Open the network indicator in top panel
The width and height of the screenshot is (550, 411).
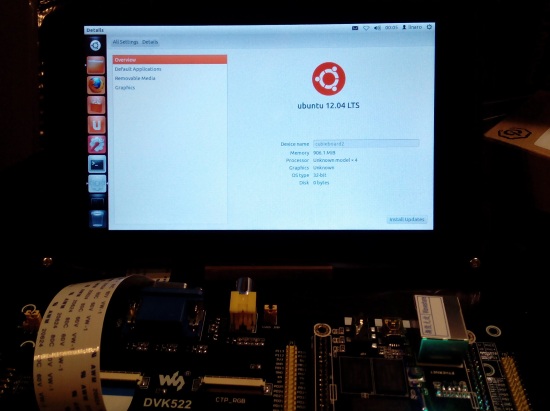(366, 28)
